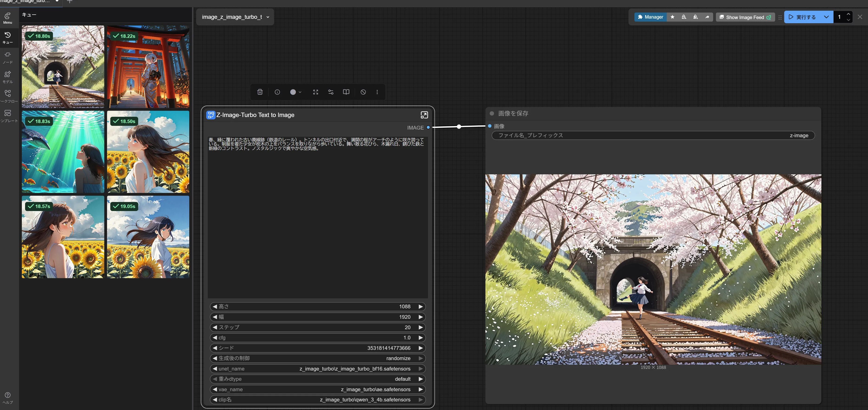
Task: Click the star icon beside Manager
Action: coord(672,17)
